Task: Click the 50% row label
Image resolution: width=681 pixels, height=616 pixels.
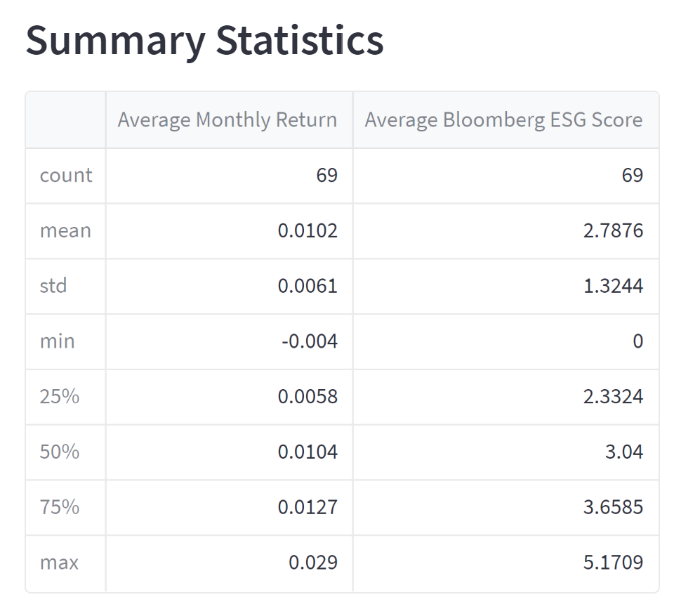Action: pos(60,452)
